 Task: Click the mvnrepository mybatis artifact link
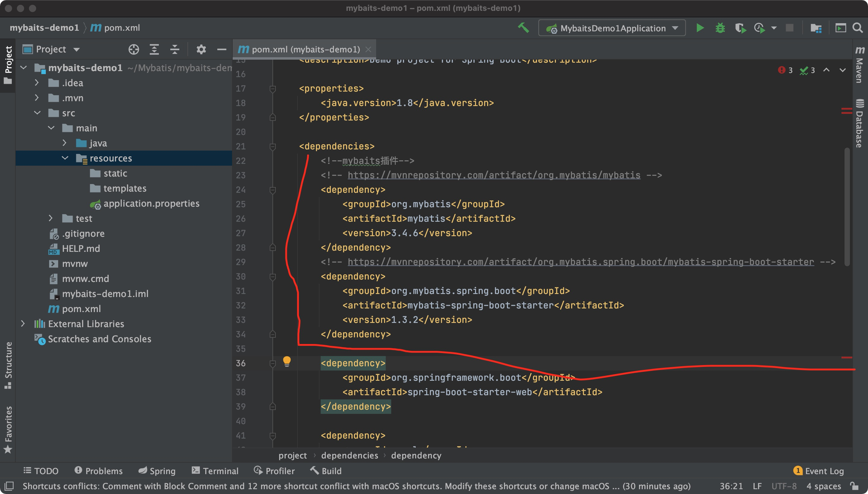pos(494,175)
